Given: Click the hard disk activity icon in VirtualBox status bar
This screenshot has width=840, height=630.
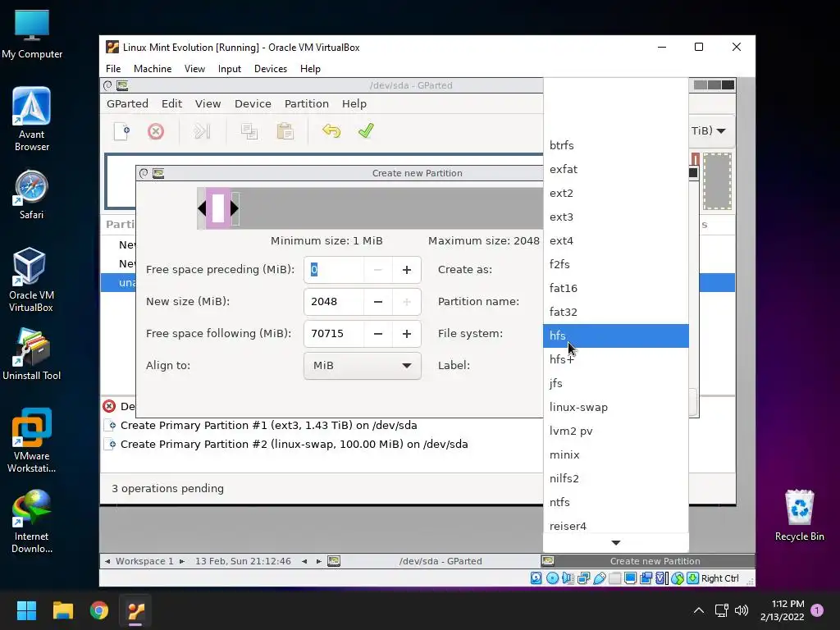Looking at the screenshot, I should (x=536, y=578).
